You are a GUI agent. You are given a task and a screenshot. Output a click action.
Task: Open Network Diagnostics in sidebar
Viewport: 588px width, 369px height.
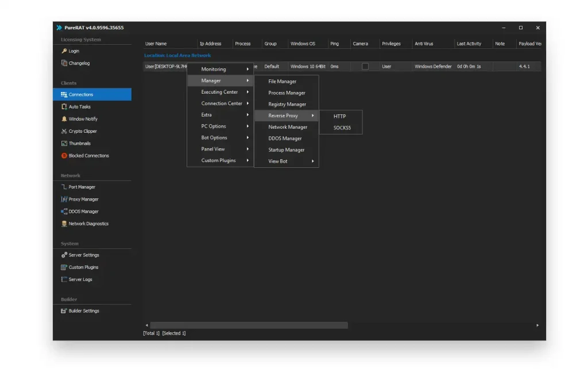(88, 224)
